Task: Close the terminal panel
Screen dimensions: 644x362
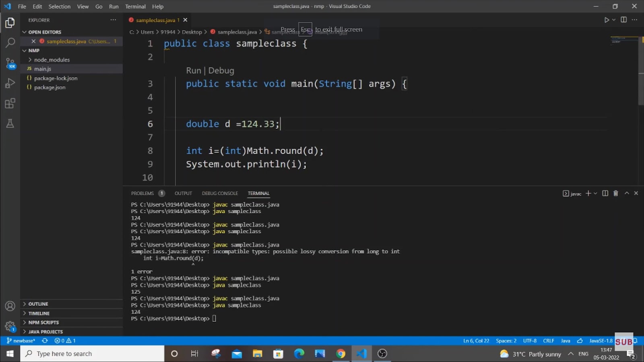Action: 636,193
